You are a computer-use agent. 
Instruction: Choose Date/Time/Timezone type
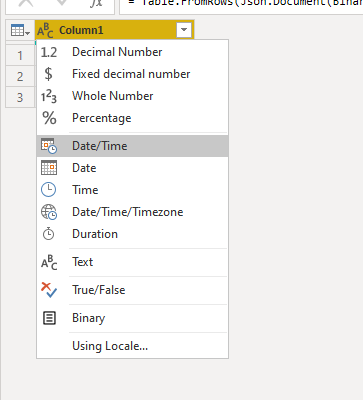(x=132, y=212)
